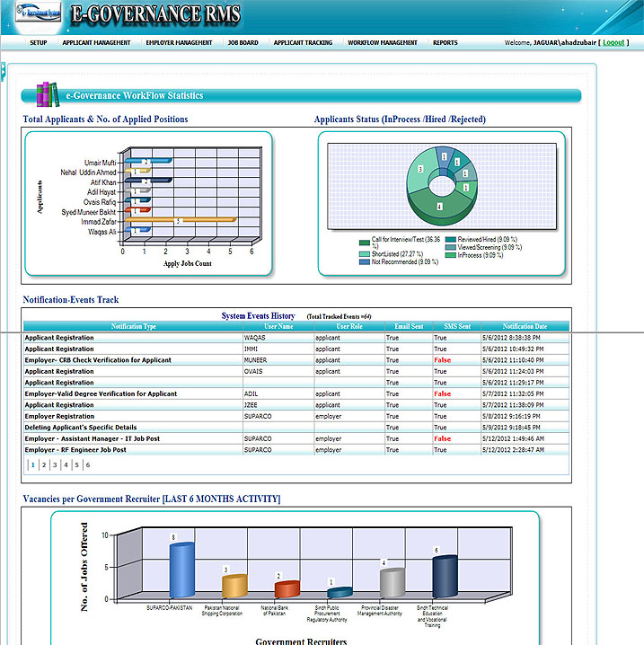Click 'Employer Registration' notification row
The height and width of the screenshot is (645, 644).
(59, 416)
